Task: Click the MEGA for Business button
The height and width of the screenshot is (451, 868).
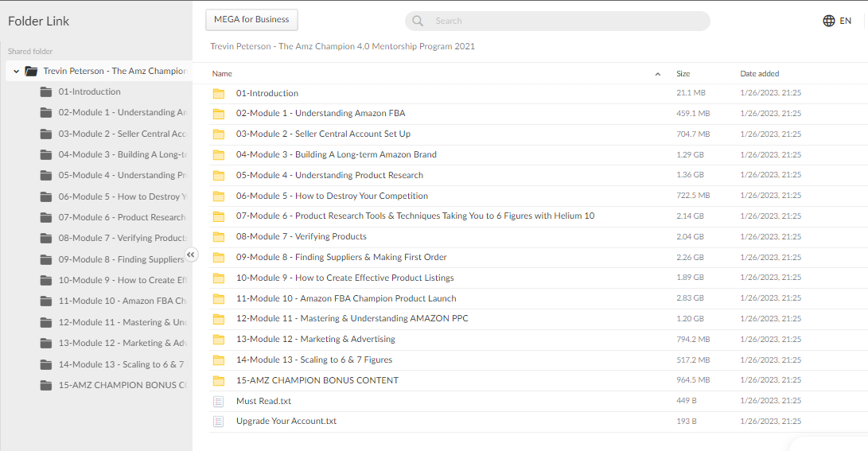Action: [x=251, y=19]
